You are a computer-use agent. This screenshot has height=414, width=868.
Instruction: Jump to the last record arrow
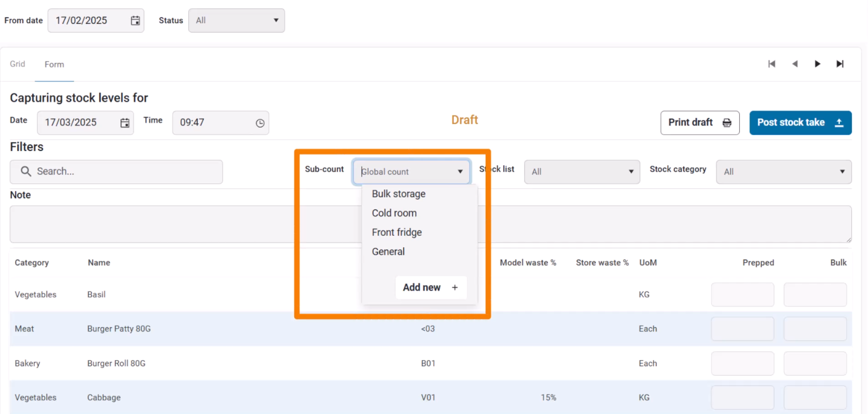coord(840,64)
